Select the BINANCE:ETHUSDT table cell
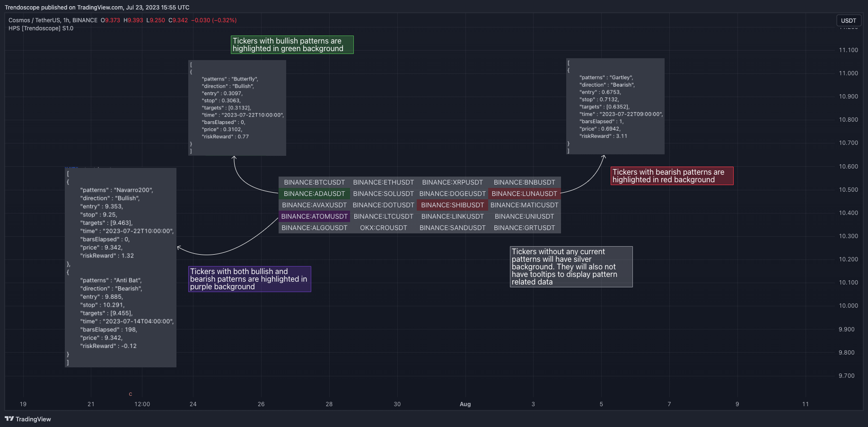 pyautogui.click(x=383, y=182)
